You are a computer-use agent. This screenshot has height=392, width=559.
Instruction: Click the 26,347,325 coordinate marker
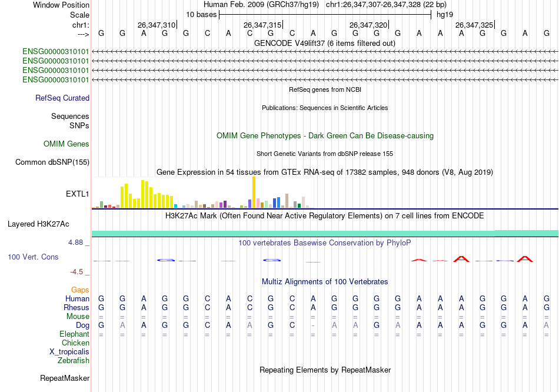474,25
